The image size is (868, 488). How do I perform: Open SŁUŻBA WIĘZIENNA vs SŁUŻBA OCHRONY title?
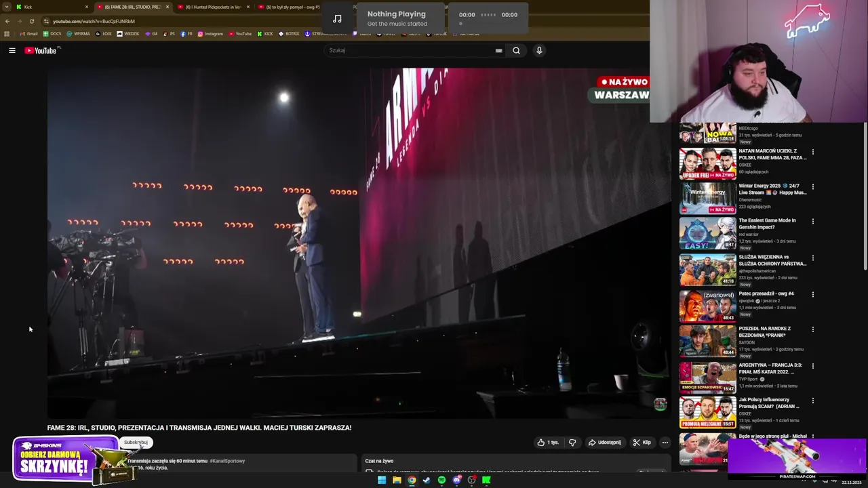[x=772, y=260]
